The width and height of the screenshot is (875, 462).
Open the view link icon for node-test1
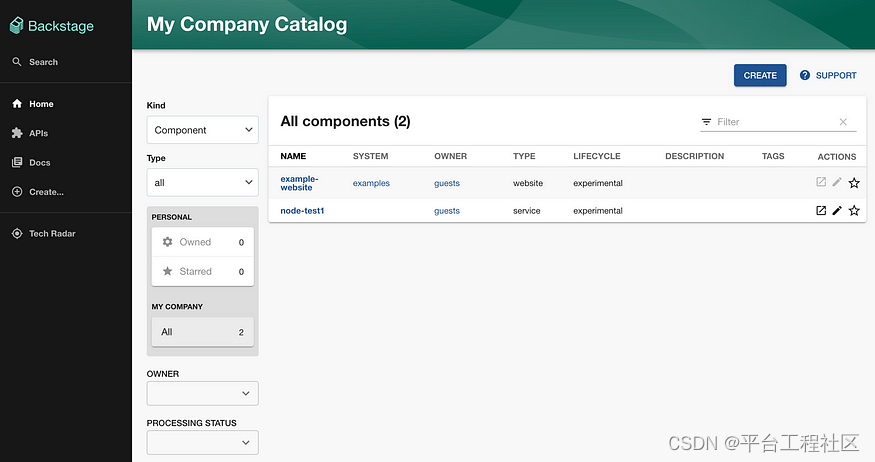[x=821, y=211]
